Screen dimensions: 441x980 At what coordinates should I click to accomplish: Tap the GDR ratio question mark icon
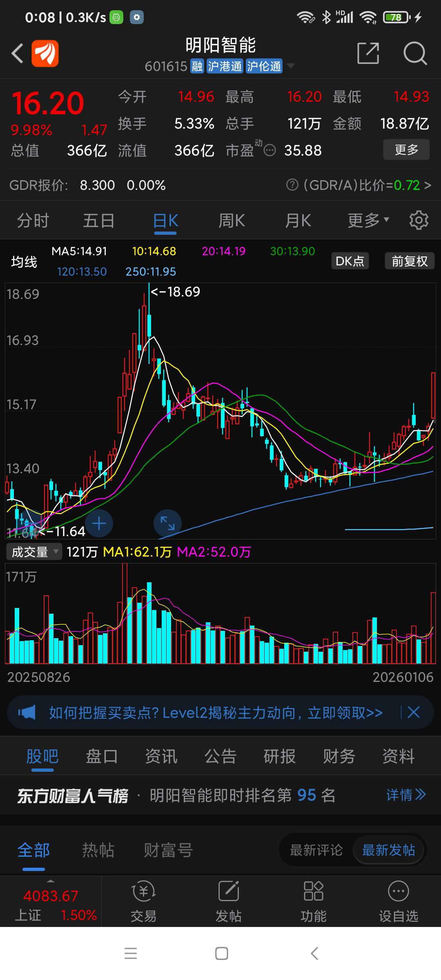click(292, 185)
